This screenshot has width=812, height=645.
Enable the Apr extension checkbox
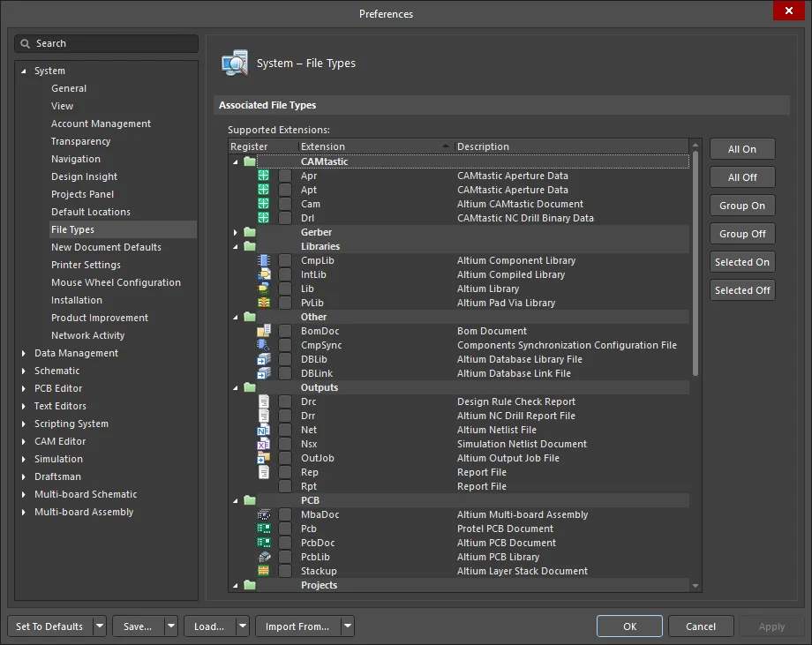(x=285, y=176)
